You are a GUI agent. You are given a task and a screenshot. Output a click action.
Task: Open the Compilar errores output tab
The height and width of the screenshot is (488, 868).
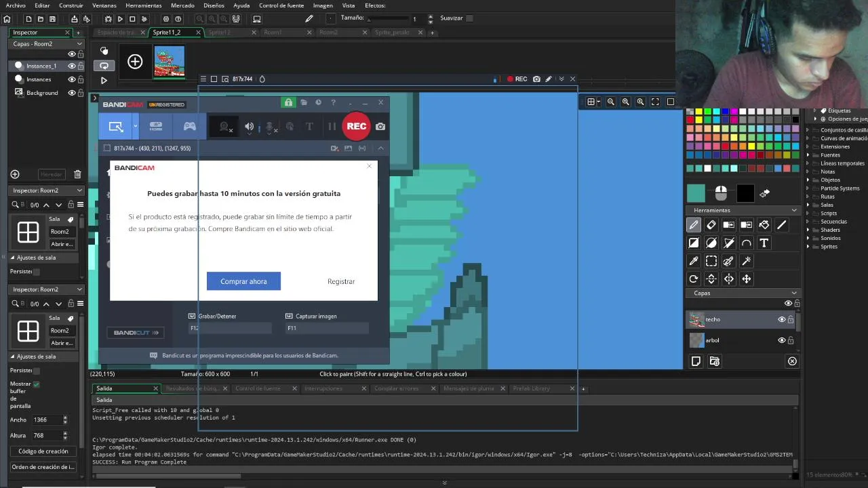point(397,388)
